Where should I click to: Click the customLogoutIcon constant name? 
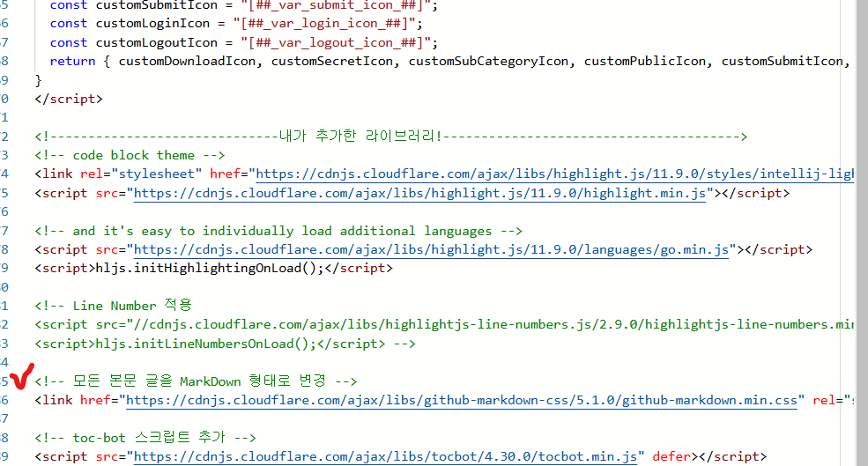157,42
